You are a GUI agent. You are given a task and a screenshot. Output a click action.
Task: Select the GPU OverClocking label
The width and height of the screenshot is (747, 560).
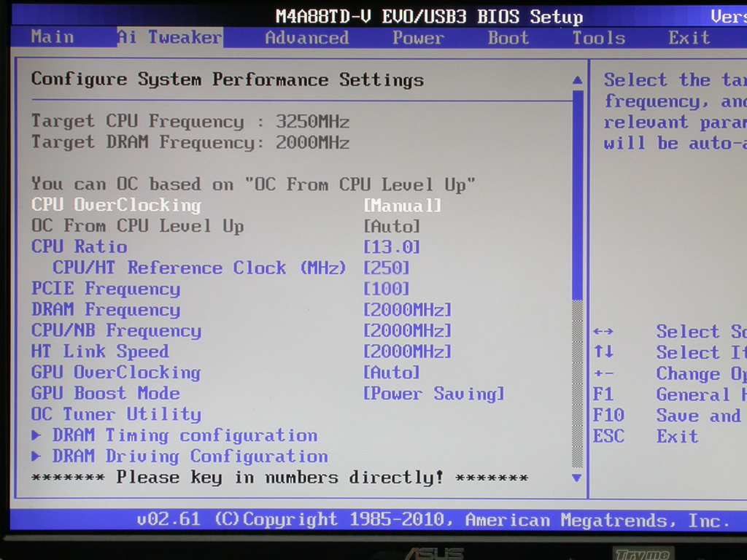[x=116, y=373]
